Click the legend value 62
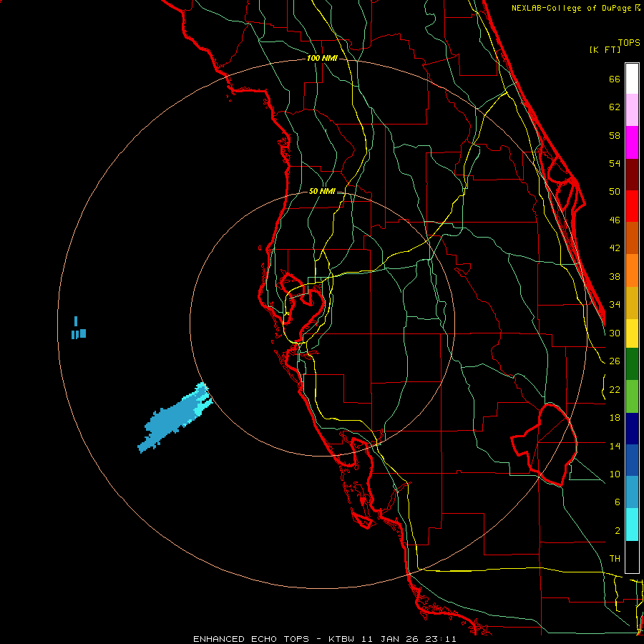This screenshot has height=644, width=644. tap(615, 107)
